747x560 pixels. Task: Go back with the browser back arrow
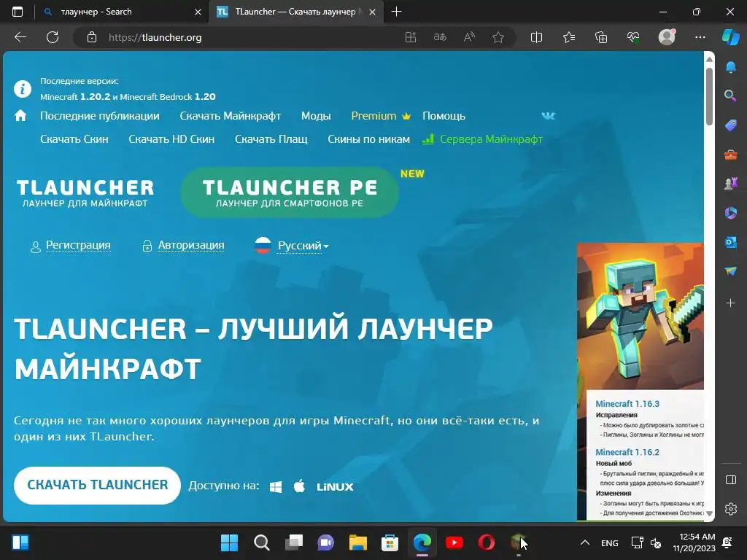20,37
